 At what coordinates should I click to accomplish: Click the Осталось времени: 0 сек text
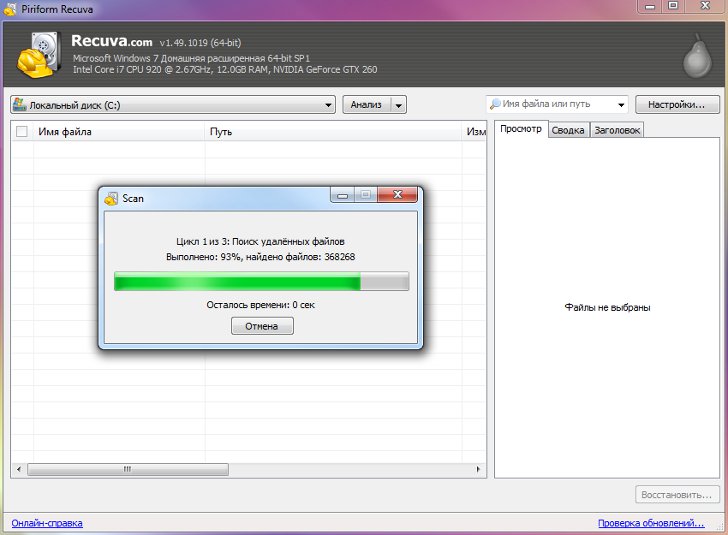(260, 305)
